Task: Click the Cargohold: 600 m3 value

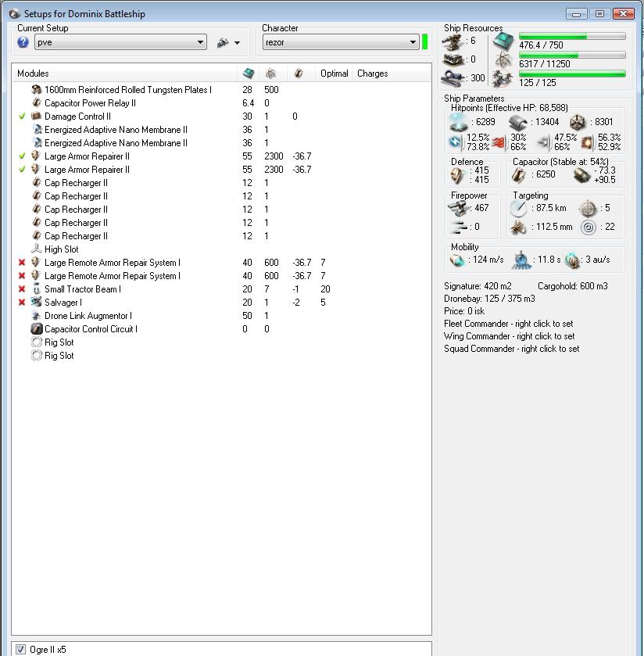Action: [573, 286]
